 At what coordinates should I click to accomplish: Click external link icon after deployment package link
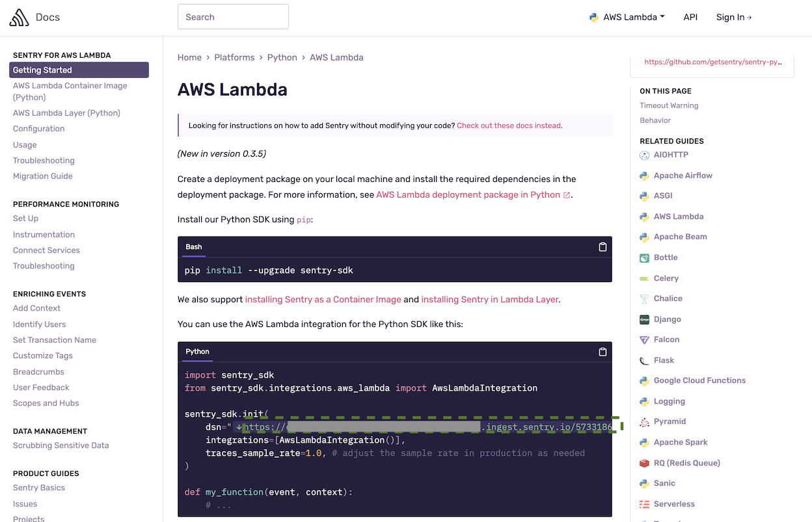pos(567,195)
